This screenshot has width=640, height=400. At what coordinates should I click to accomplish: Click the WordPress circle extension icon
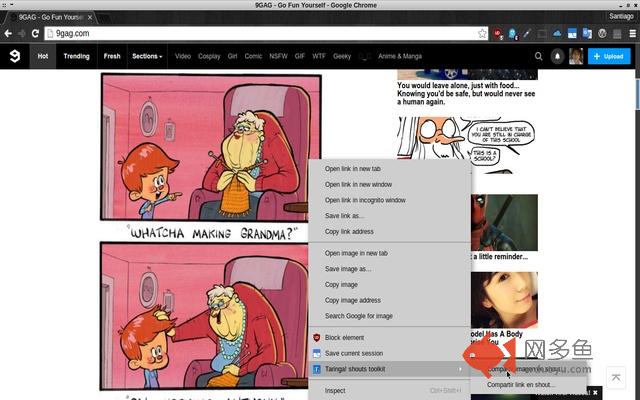point(602,33)
